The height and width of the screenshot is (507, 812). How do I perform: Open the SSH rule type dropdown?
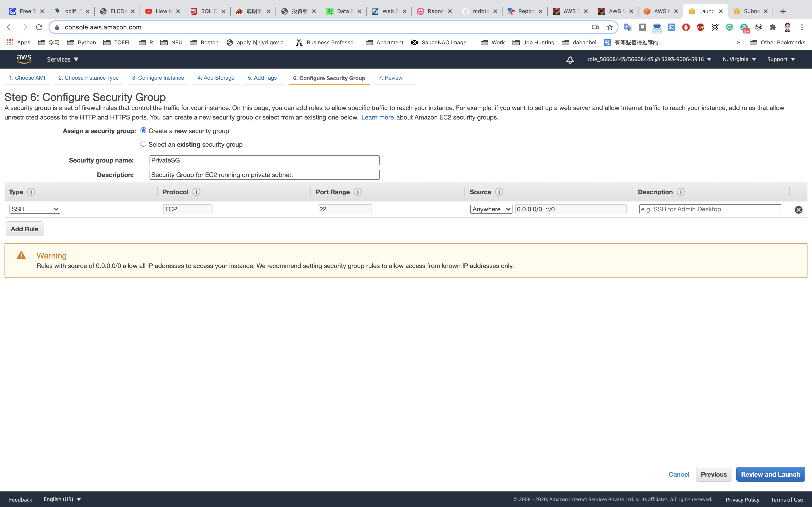pos(35,209)
